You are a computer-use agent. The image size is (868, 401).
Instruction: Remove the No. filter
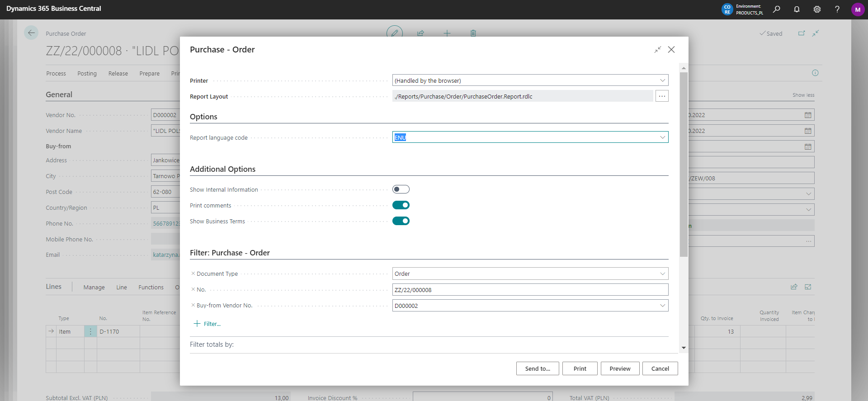click(x=193, y=289)
